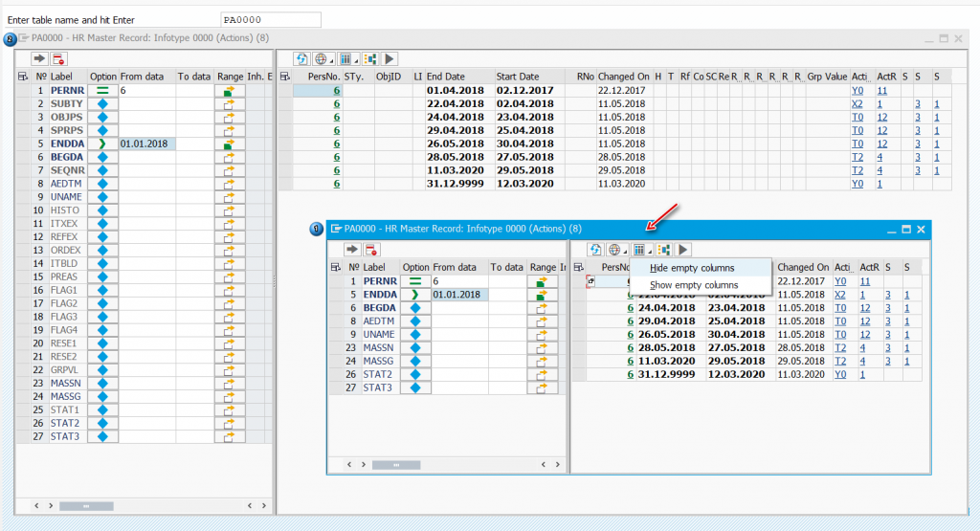Select the STAT2 label in the front selection list
980x531 pixels.
pyautogui.click(x=378, y=374)
